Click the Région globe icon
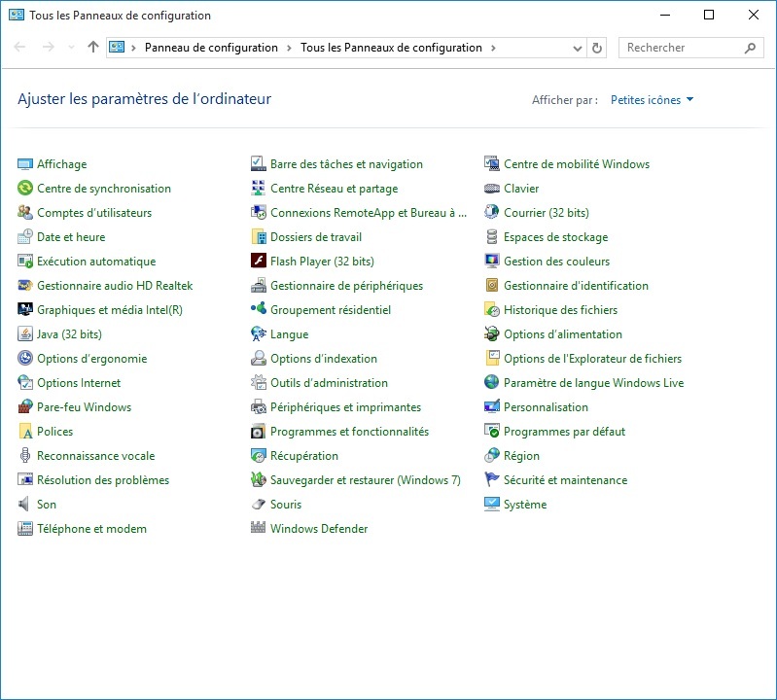 click(491, 455)
